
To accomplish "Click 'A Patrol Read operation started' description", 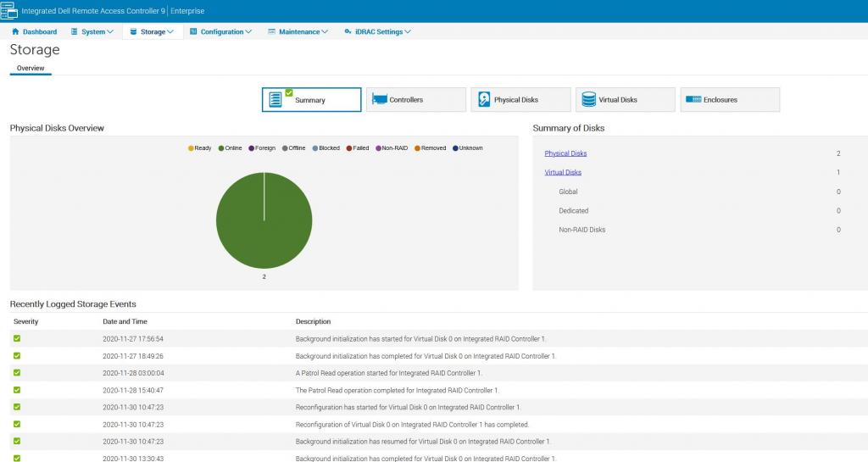I will tap(388, 373).
